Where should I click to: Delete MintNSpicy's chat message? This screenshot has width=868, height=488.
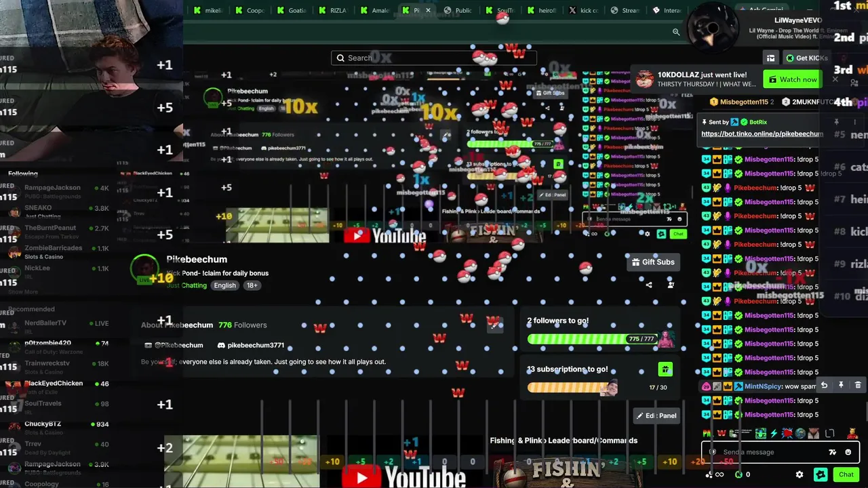[858, 386]
